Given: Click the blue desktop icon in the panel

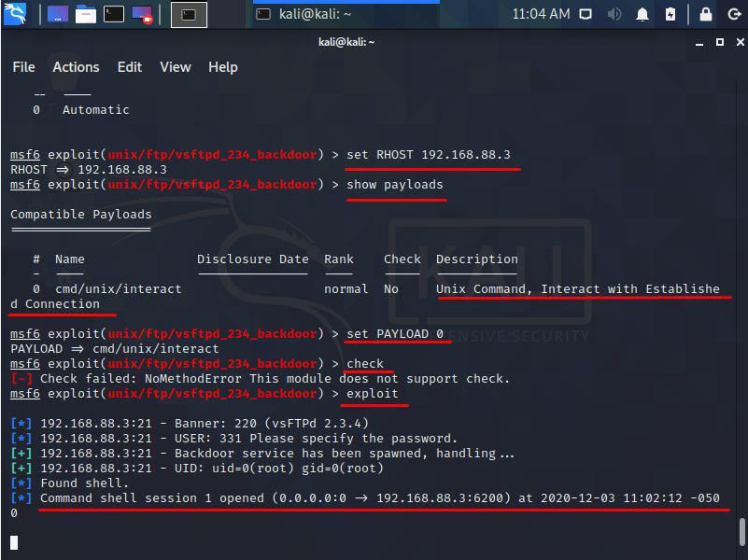Looking at the screenshot, I should coord(58,14).
